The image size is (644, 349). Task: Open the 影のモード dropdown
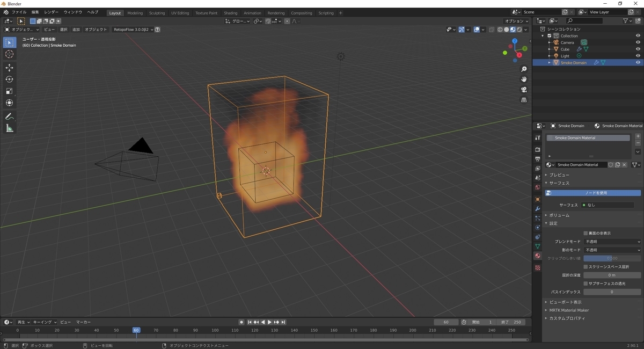point(612,250)
